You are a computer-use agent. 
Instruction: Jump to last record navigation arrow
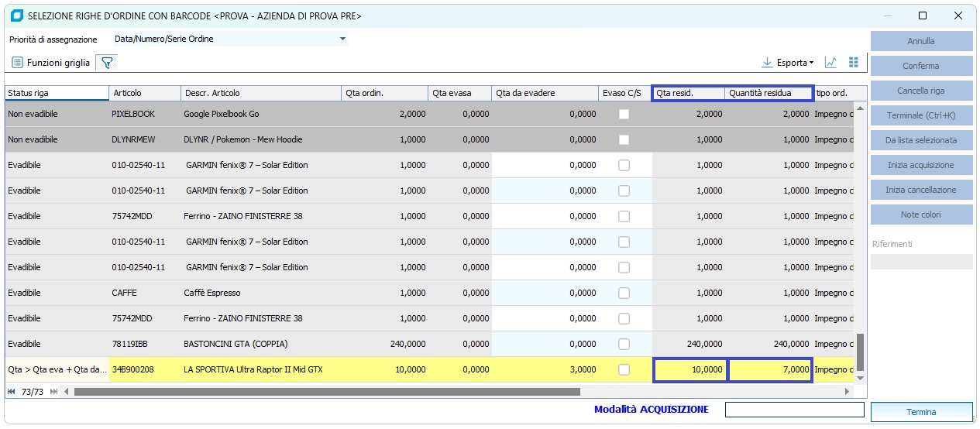coord(53,392)
